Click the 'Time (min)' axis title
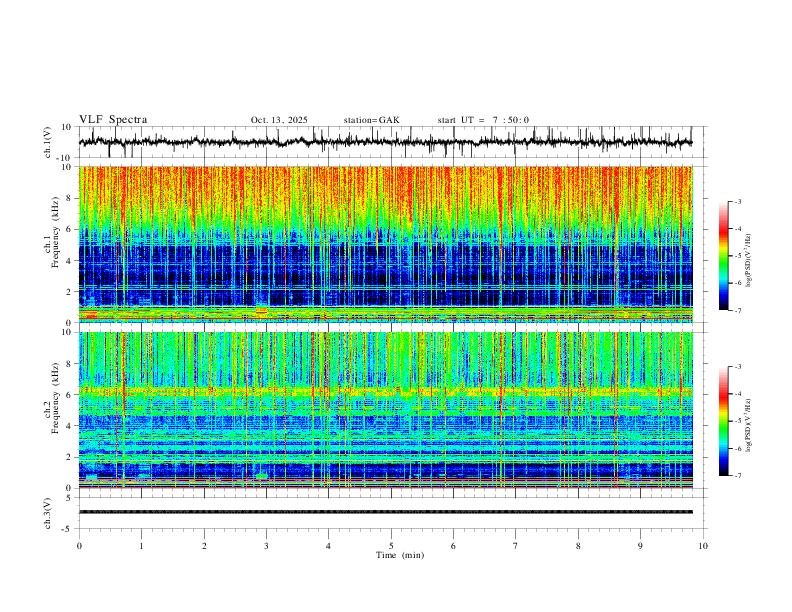Viewport: 792px width, 612px height. pyautogui.click(x=400, y=555)
